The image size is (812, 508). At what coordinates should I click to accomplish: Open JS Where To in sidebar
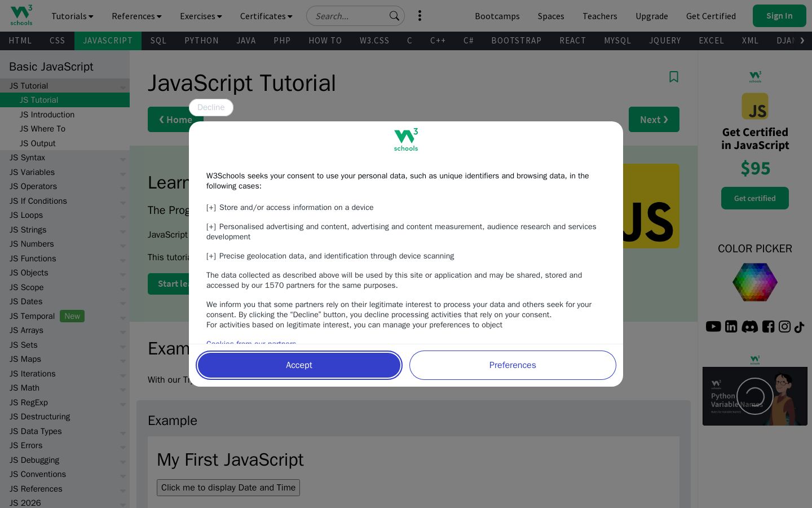pos(65,129)
